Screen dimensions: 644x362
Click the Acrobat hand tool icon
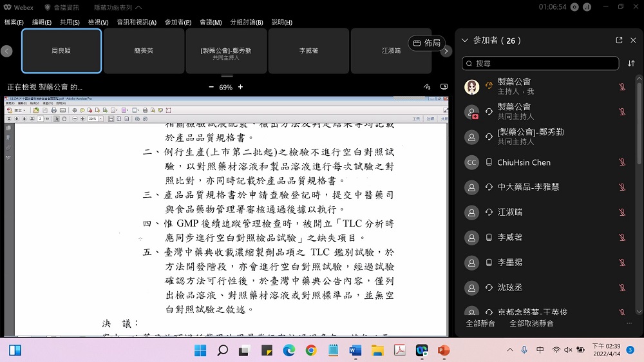coord(64,119)
